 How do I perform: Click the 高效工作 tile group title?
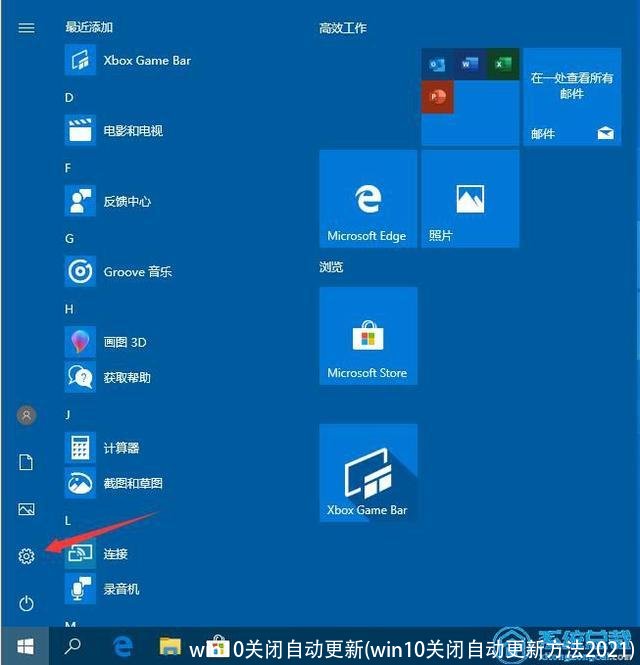coord(343,28)
